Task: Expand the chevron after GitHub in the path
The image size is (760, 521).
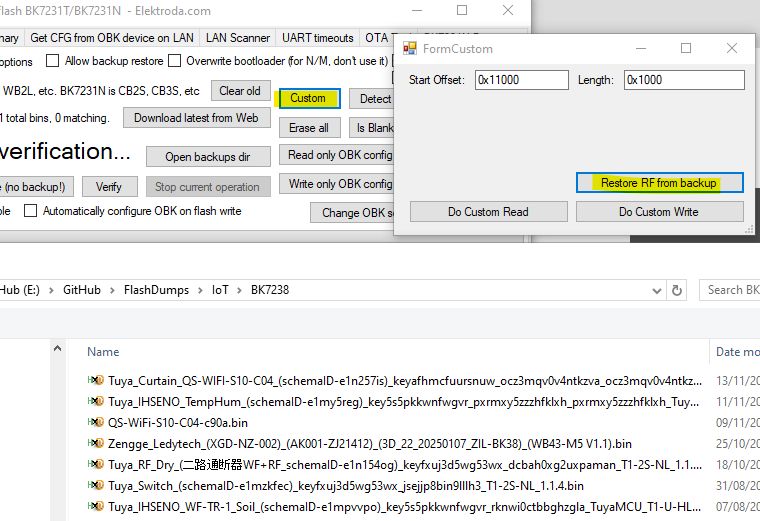Action: pyautogui.click(x=112, y=290)
